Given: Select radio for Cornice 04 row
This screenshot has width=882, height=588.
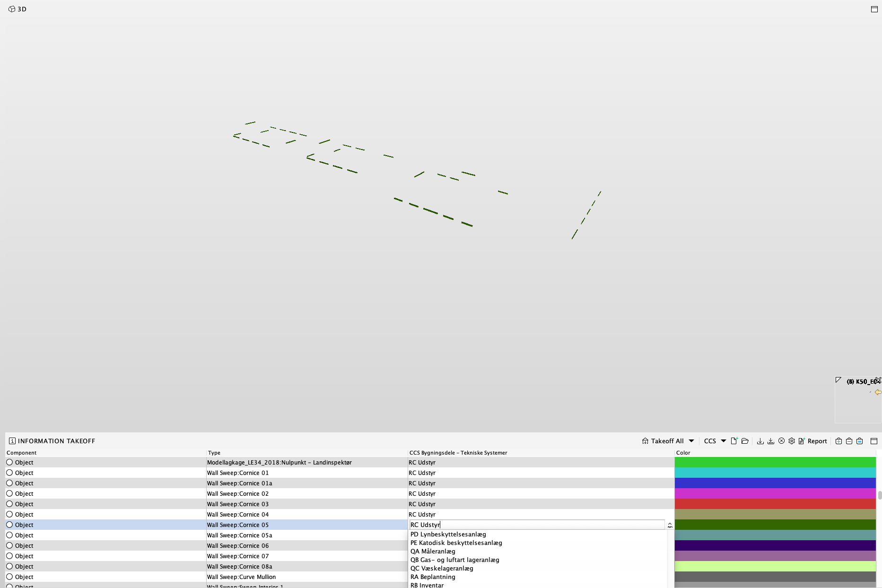Looking at the screenshot, I should 9,514.
